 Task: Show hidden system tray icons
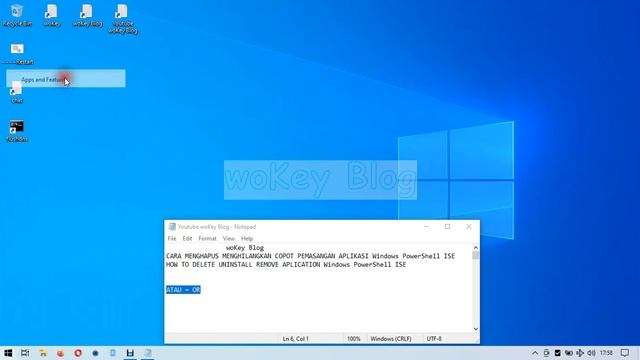click(x=535, y=353)
